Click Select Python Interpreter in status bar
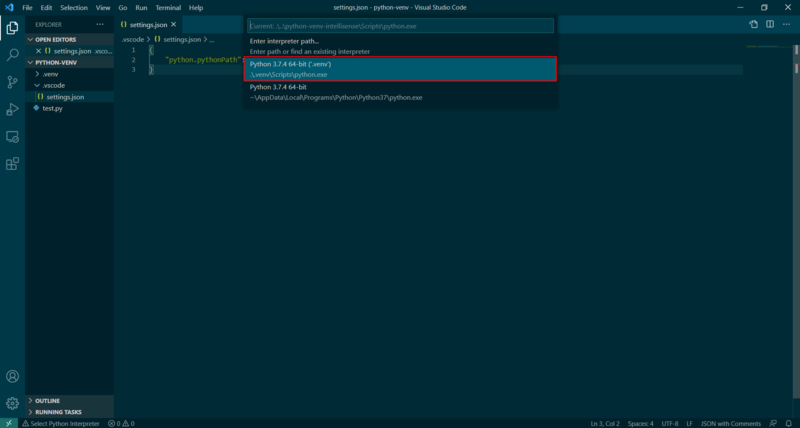 tap(61, 423)
